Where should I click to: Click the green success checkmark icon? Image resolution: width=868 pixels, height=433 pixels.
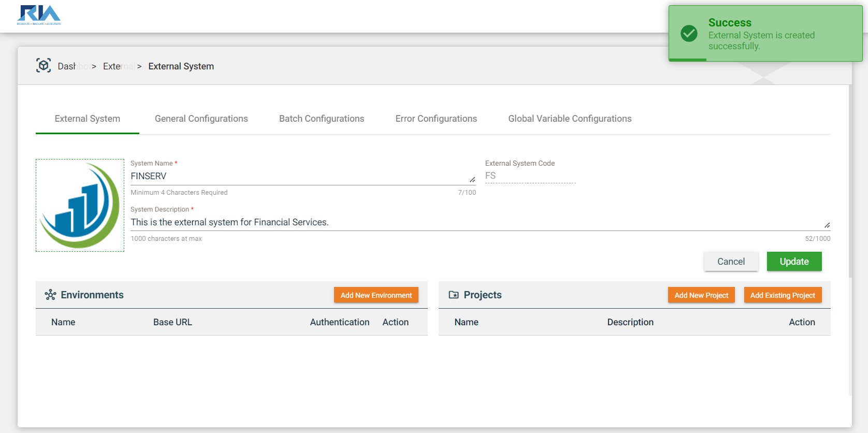(x=689, y=34)
